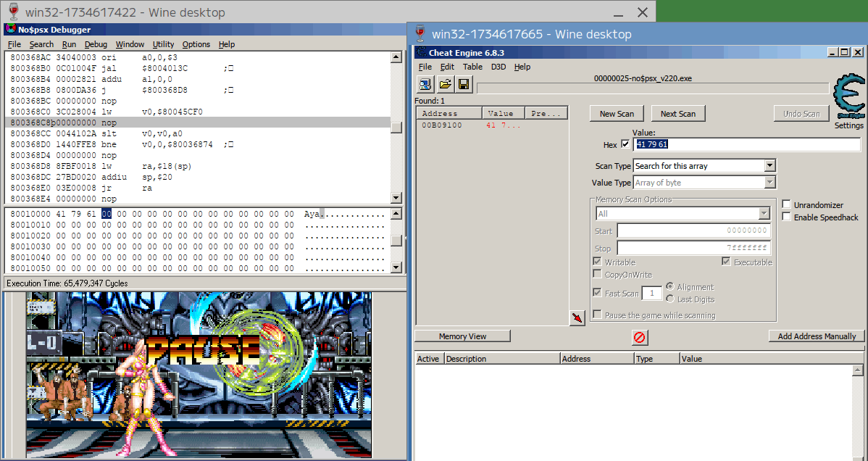Image resolution: width=868 pixels, height=461 pixels.
Task: Open Utility menu in No$psx Debugger
Action: [163, 44]
